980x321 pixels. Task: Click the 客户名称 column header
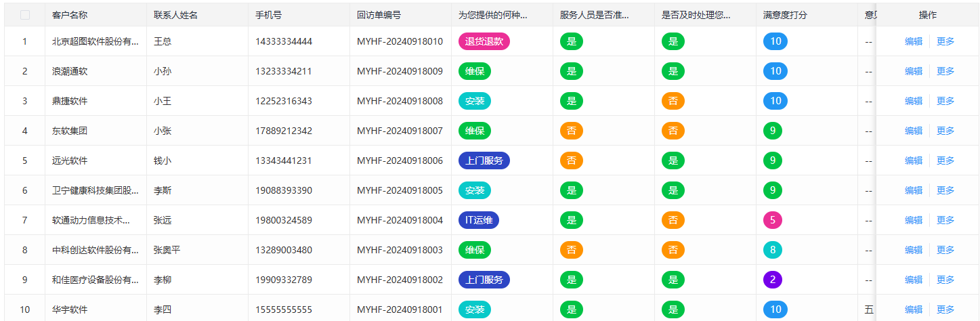[70, 15]
